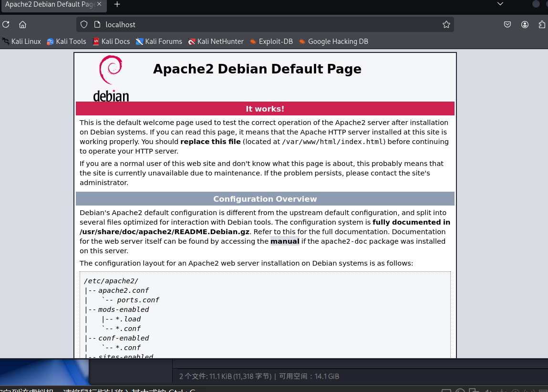Close the Apache2 Debian Default Page tab
Viewport: 548px width, 392px height.
[x=99, y=4]
